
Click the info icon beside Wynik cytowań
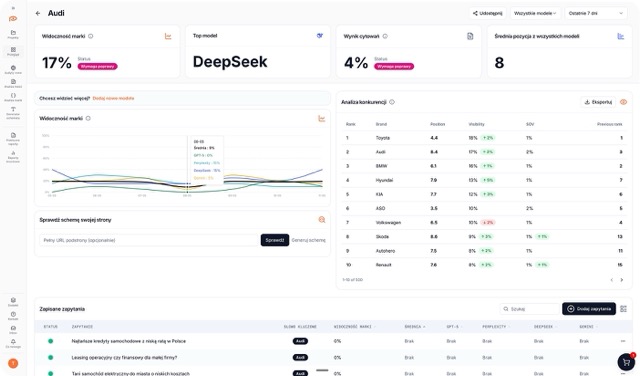coord(385,36)
